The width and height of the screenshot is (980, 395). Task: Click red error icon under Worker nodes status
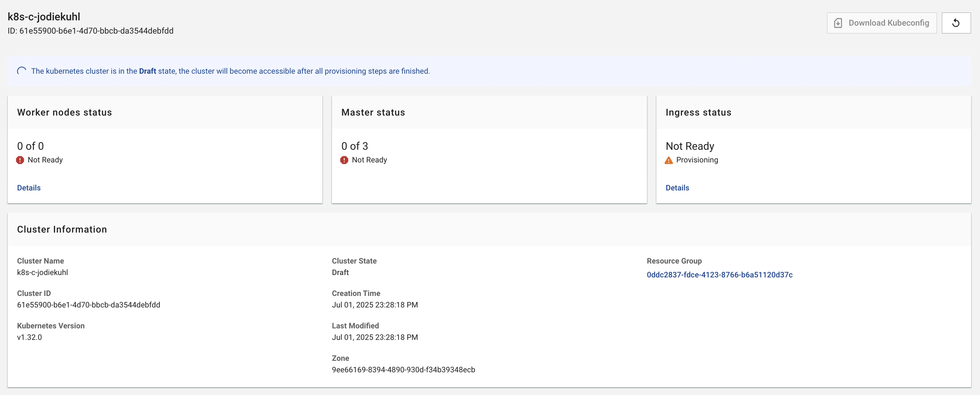[x=20, y=160]
